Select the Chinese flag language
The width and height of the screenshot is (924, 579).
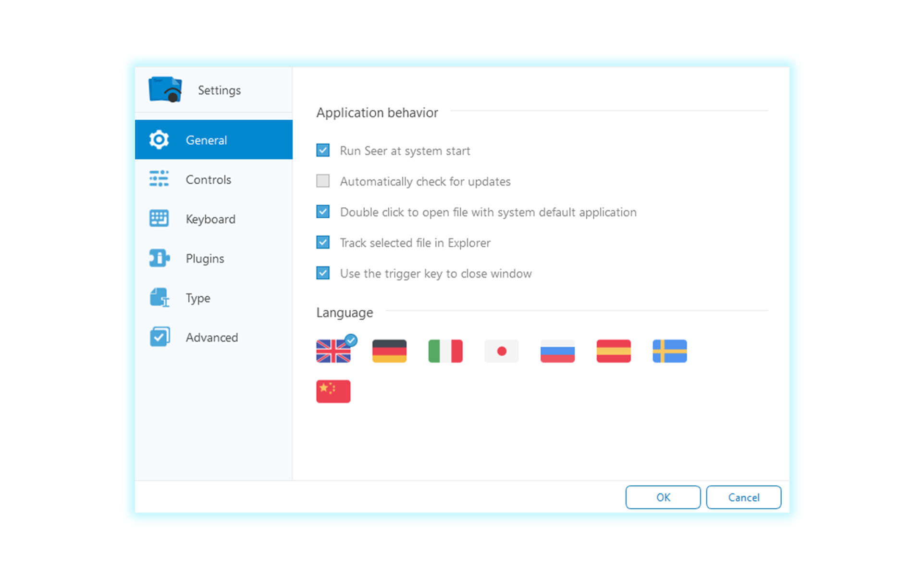tap(333, 391)
